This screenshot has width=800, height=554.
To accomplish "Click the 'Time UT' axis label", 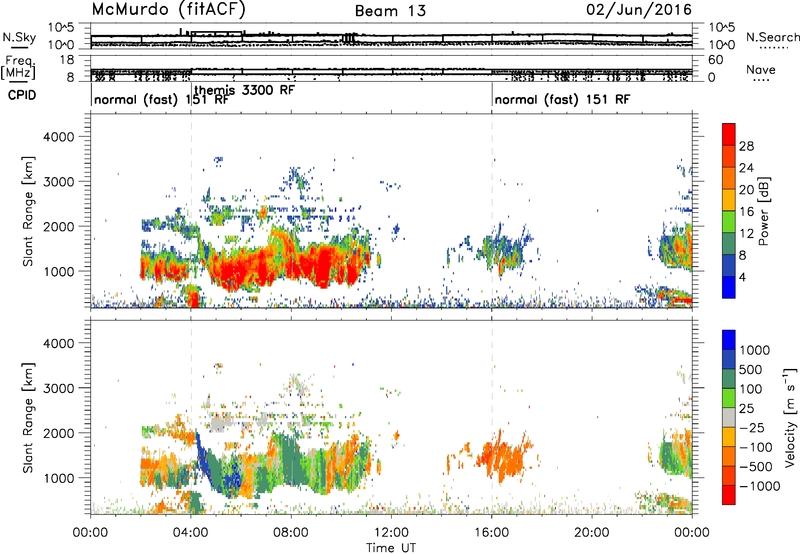I will [x=391, y=548].
